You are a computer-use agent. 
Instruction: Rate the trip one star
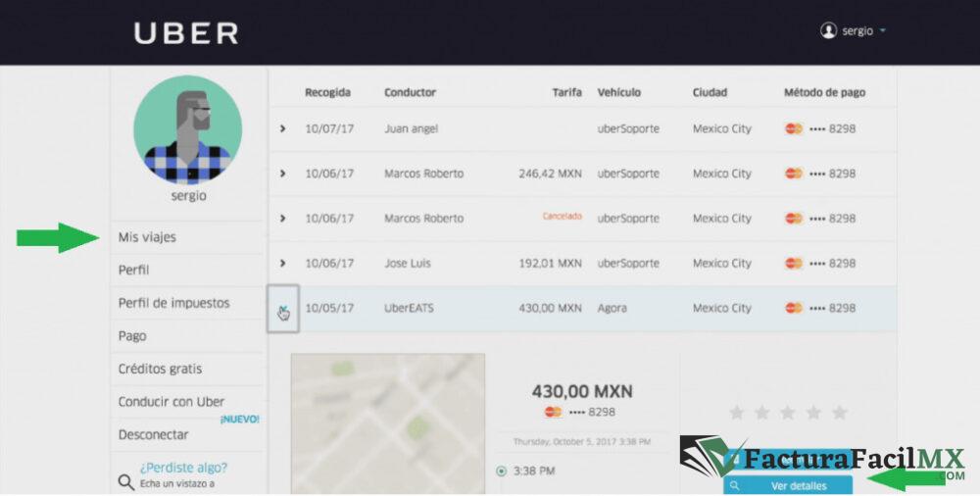click(736, 412)
